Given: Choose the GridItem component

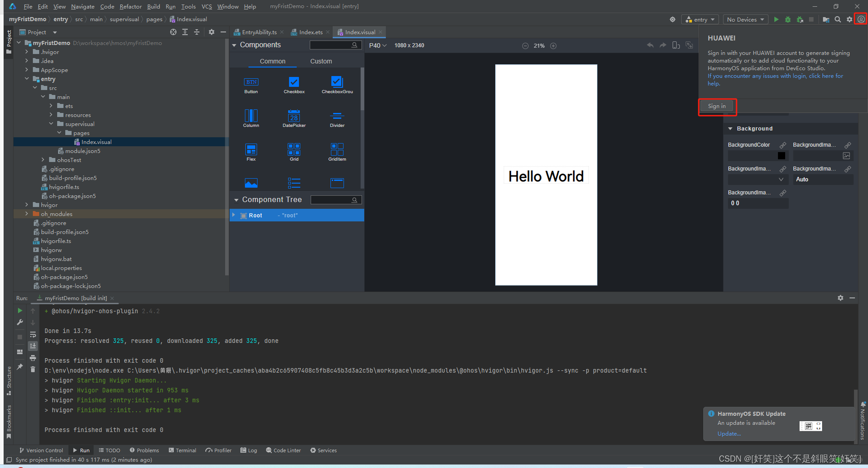Looking at the screenshot, I should click(337, 152).
